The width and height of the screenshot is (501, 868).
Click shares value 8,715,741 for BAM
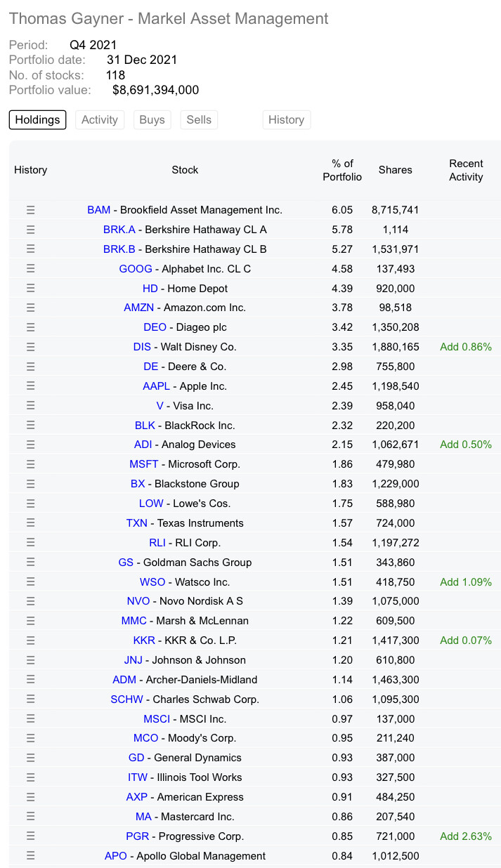click(396, 210)
